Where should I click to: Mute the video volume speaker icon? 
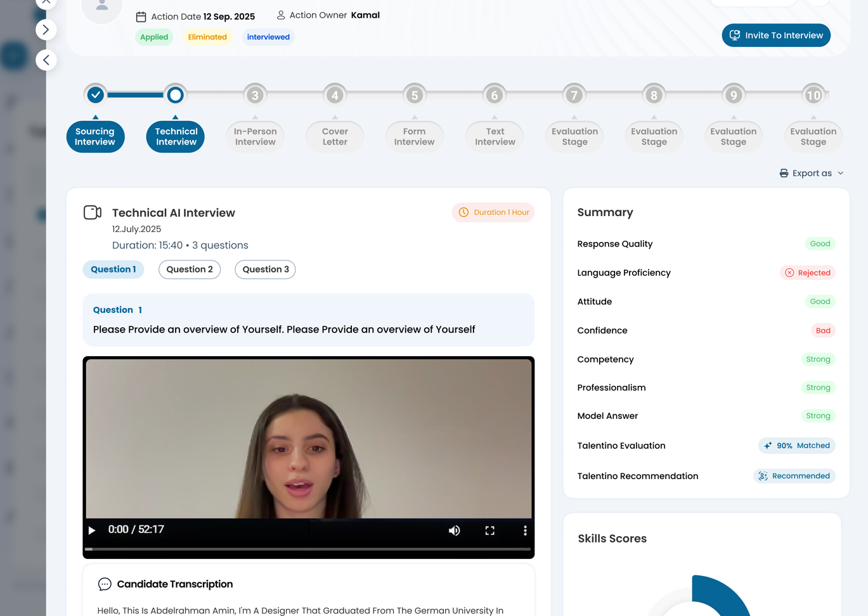[x=454, y=530]
